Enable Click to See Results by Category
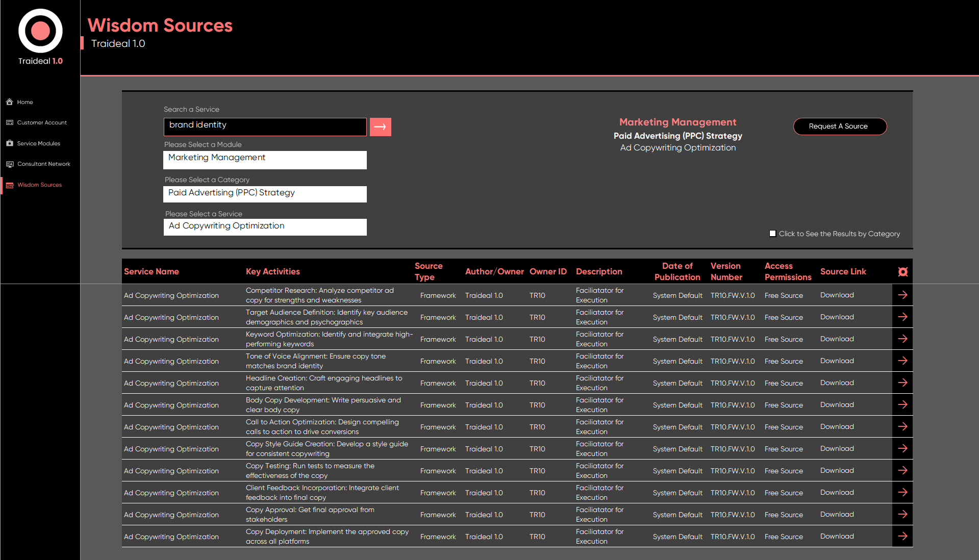The width and height of the screenshot is (979, 560). coord(772,234)
